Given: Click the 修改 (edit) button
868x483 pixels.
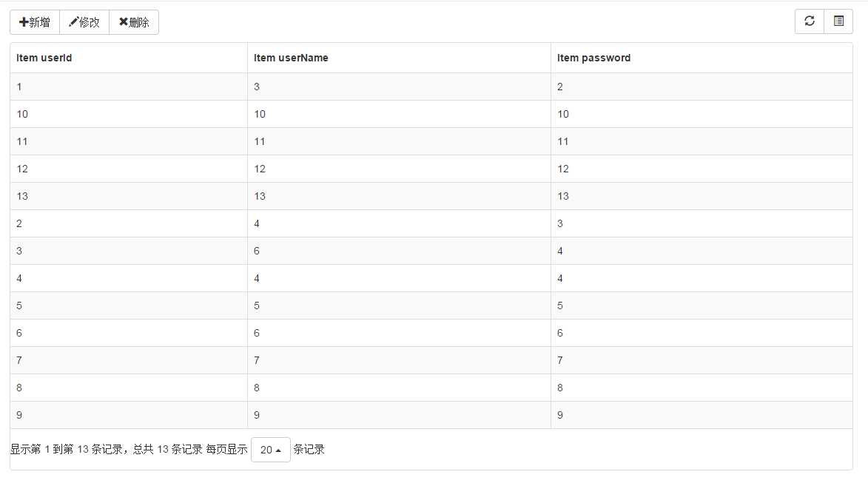Looking at the screenshot, I should (x=84, y=22).
